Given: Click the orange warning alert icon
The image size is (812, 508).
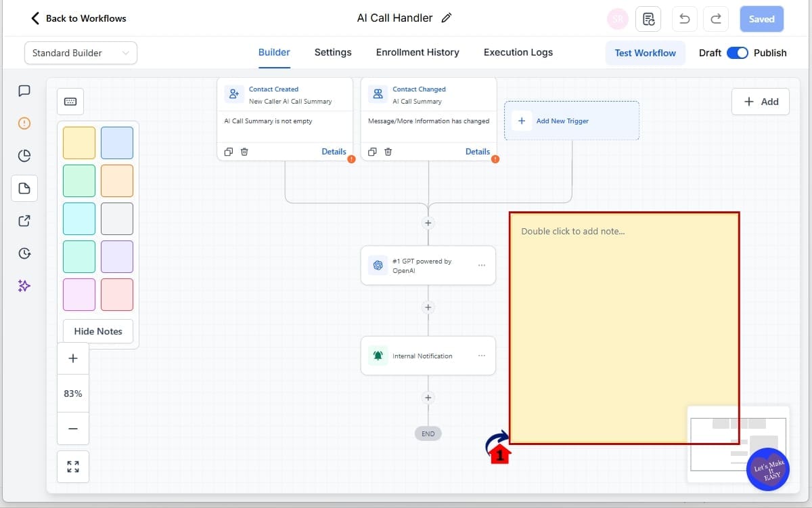Looking at the screenshot, I should 24,123.
